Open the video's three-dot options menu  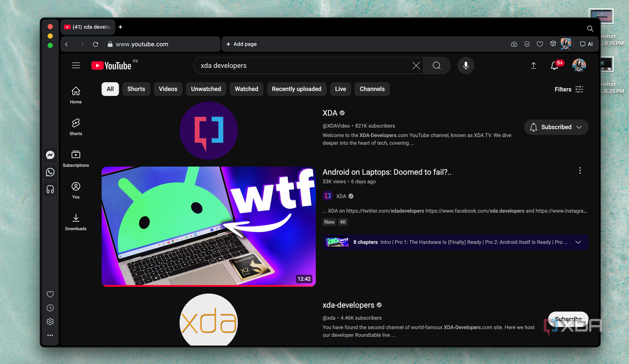[580, 170]
